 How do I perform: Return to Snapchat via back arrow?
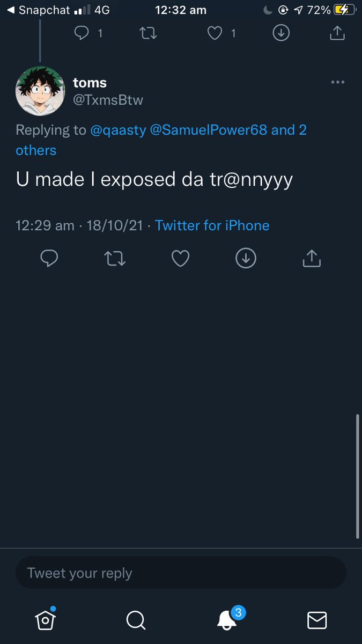click(x=10, y=10)
